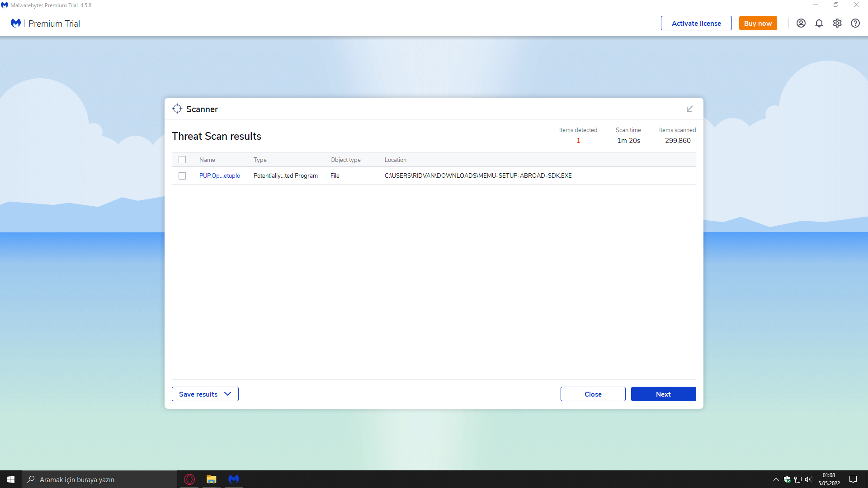
Task: Click the orange Buy now button
Action: point(758,23)
